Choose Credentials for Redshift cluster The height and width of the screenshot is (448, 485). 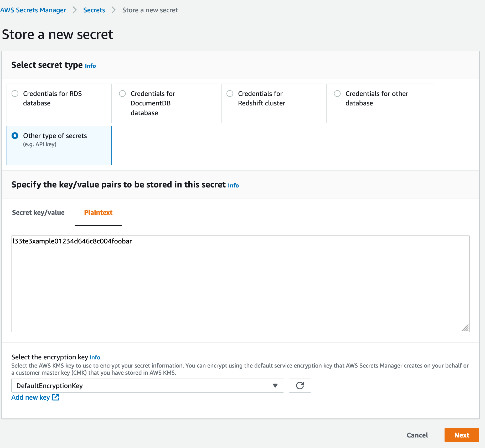pyautogui.click(x=230, y=94)
